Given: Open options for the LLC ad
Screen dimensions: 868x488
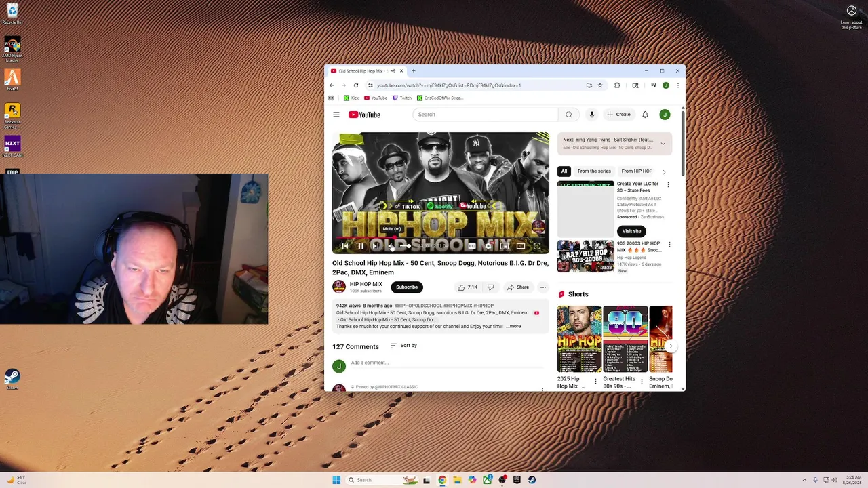Looking at the screenshot, I should (x=668, y=184).
